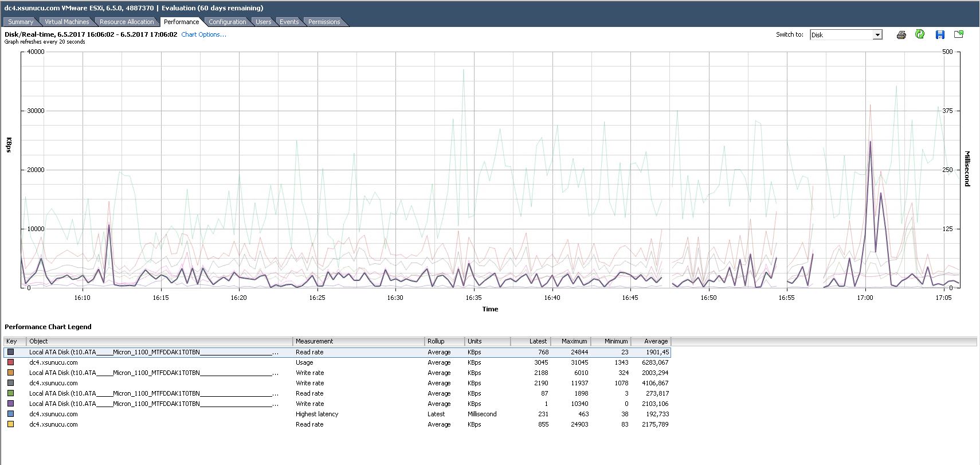Select the dc4.xsunucu.com Highest latency row

tap(316, 414)
